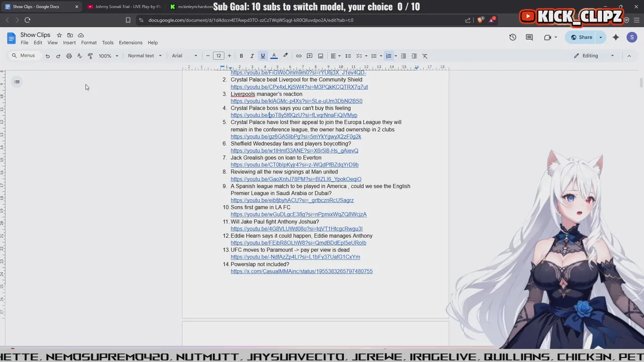Add a comment using toolbar icon
This screenshot has width=644, height=362.
pyautogui.click(x=309, y=56)
